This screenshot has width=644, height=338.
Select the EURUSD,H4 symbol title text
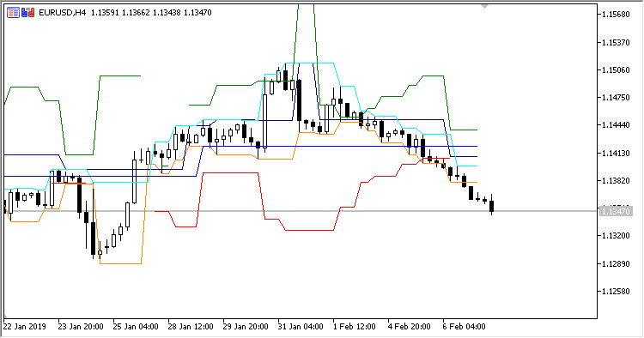click(x=63, y=13)
